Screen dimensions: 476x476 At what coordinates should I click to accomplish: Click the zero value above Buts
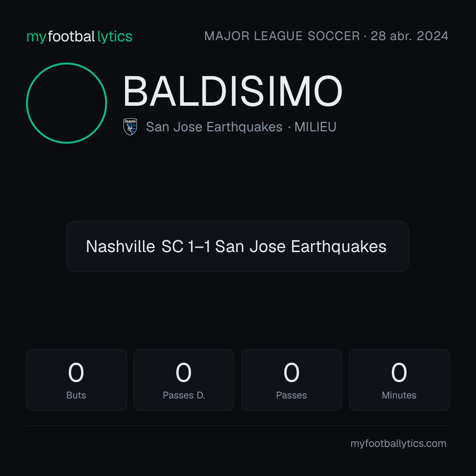point(76,372)
